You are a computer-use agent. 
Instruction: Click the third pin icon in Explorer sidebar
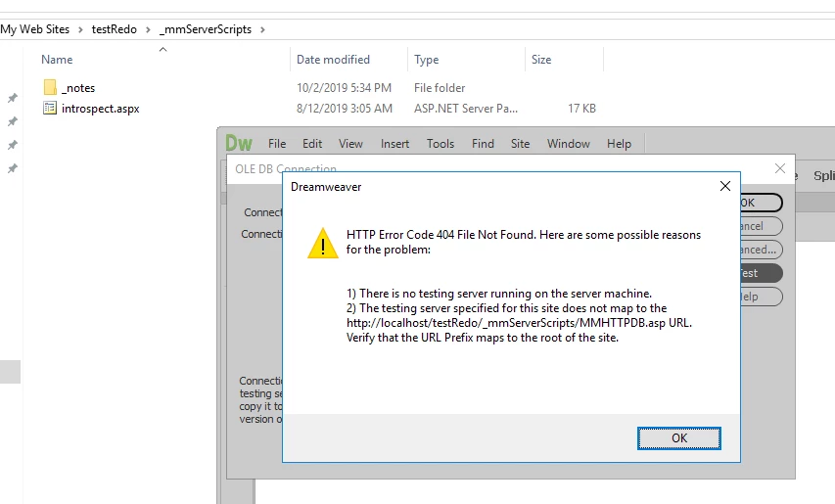click(x=13, y=145)
